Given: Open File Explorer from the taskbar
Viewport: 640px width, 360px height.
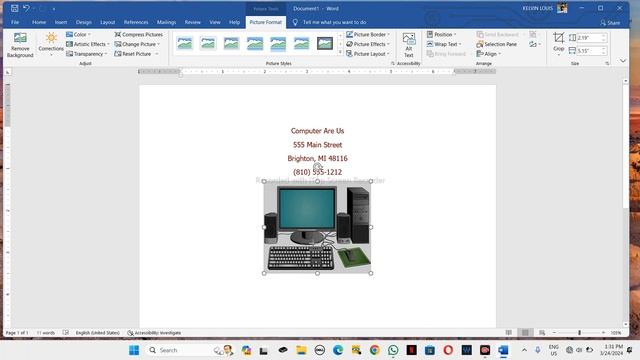Looking at the screenshot, I should click(301, 350).
